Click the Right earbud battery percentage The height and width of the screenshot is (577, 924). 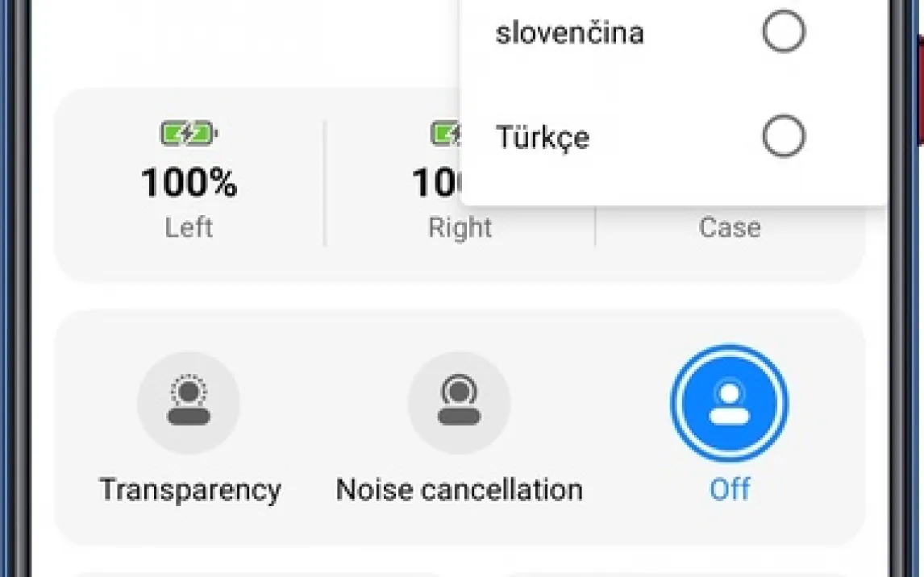437,184
